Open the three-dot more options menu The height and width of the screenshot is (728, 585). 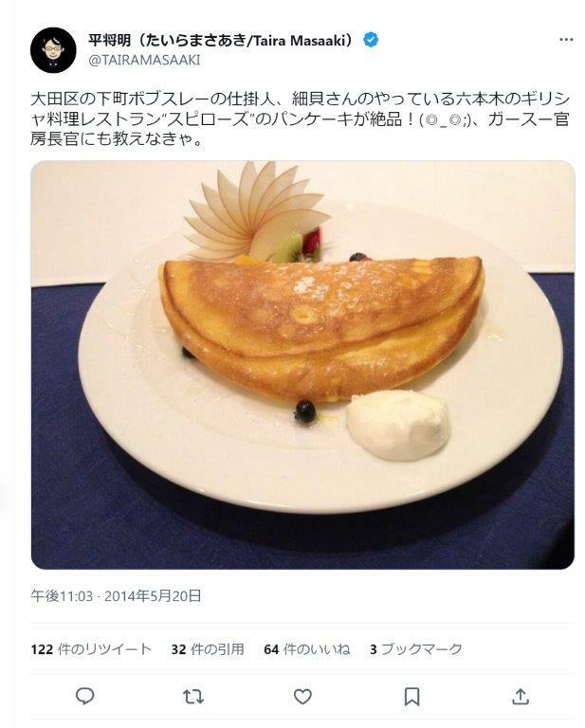(566, 40)
